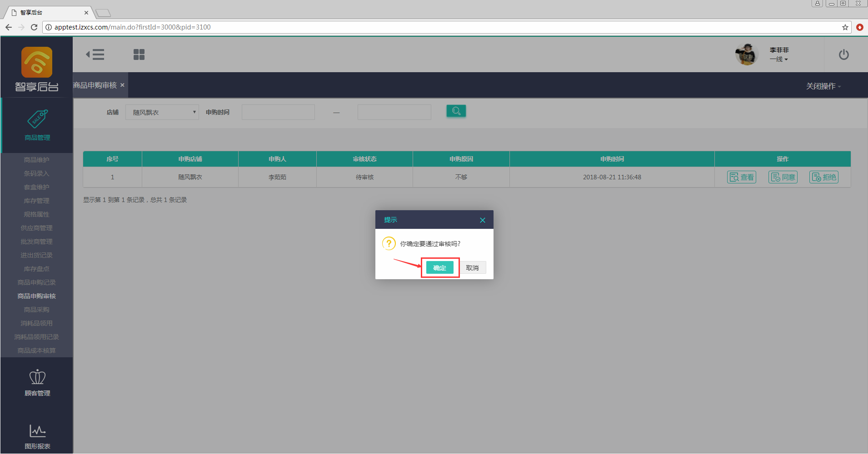The height and width of the screenshot is (454, 868).
Task: Click the green search magnifier button
Action: tap(456, 111)
